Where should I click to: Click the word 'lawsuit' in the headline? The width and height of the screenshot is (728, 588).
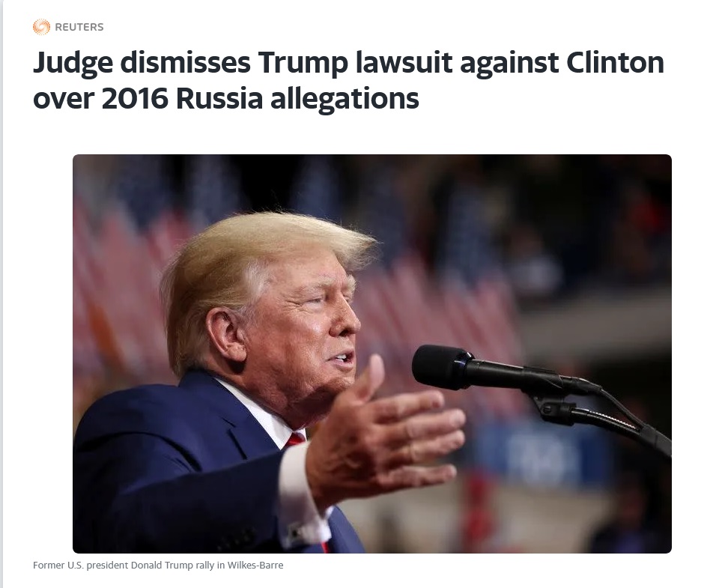404,61
